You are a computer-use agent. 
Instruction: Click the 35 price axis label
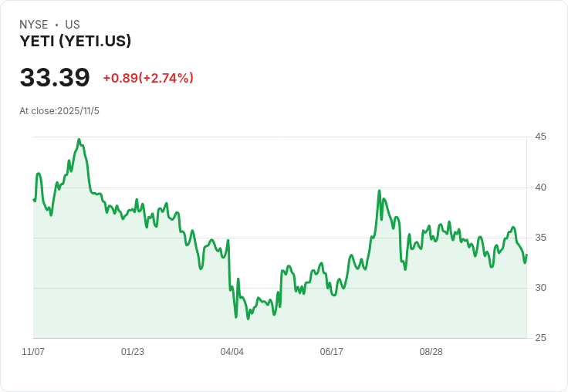click(541, 238)
